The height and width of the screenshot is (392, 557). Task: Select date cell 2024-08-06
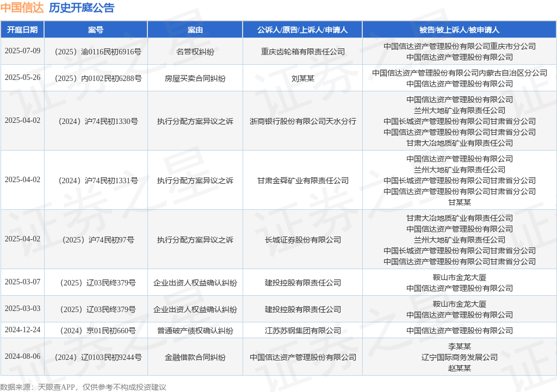click(22, 357)
